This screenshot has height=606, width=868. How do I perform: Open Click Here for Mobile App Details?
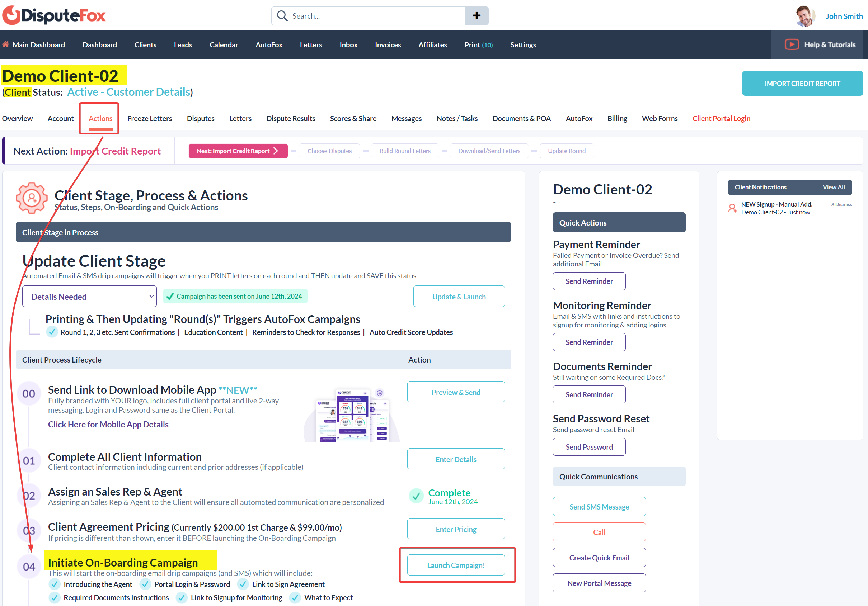(x=108, y=424)
